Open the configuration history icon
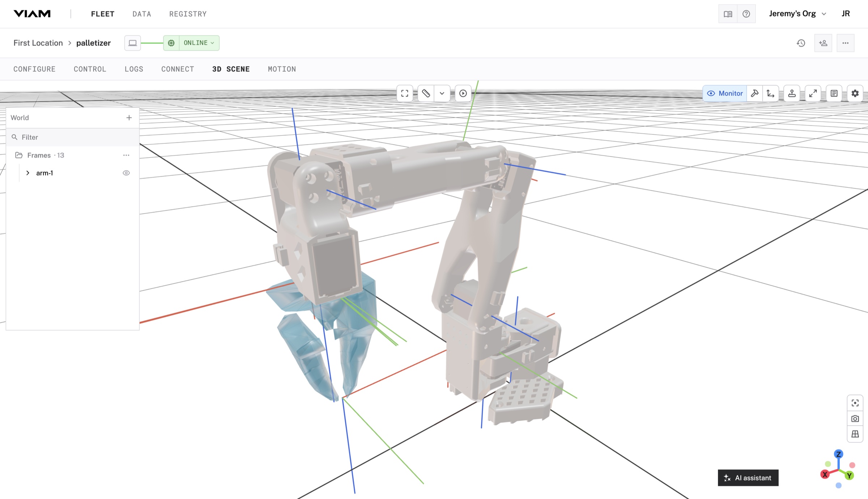868x499 pixels. [801, 43]
